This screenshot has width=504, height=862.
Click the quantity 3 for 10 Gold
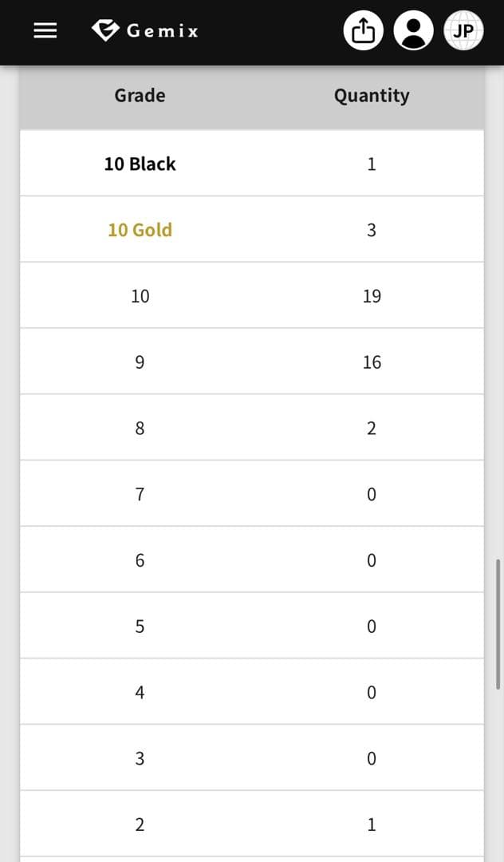point(371,230)
